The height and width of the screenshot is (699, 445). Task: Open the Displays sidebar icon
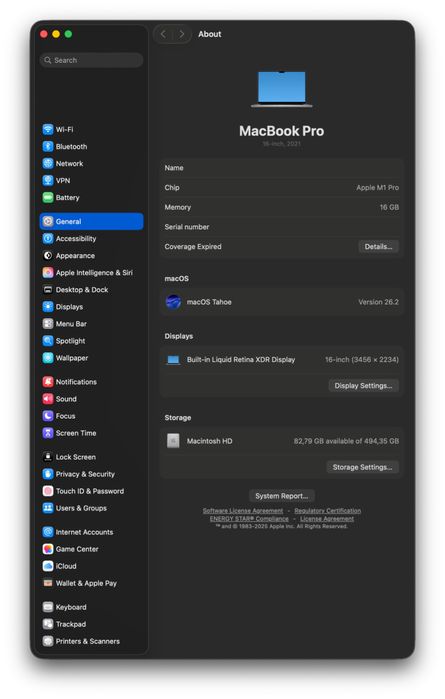pos(48,307)
